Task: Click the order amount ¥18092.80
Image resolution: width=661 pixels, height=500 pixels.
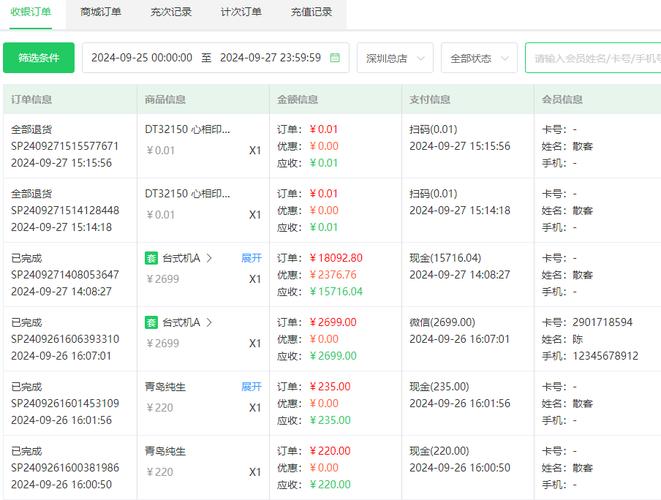Action: (x=336, y=258)
